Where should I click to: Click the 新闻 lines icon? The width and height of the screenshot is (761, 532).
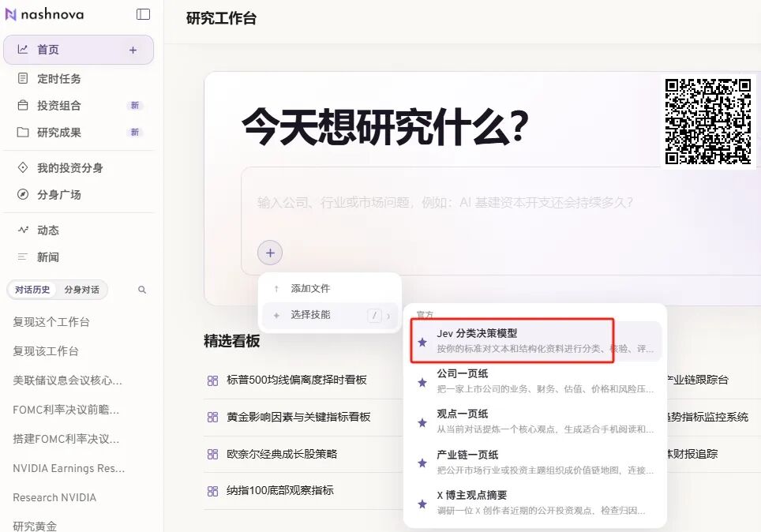click(x=23, y=257)
